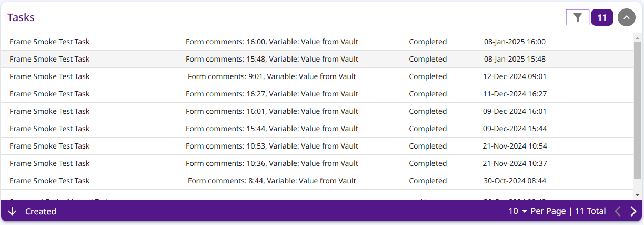
Task: Open task with Form comments: 9:01
Action: [x=317, y=76]
